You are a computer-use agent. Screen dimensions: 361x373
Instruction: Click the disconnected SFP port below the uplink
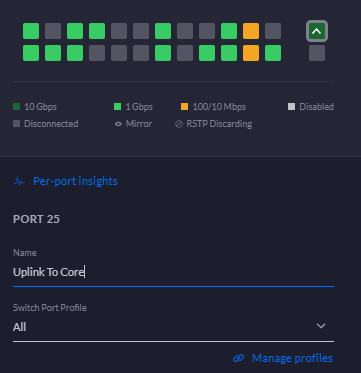pyautogui.click(x=317, y=53)
